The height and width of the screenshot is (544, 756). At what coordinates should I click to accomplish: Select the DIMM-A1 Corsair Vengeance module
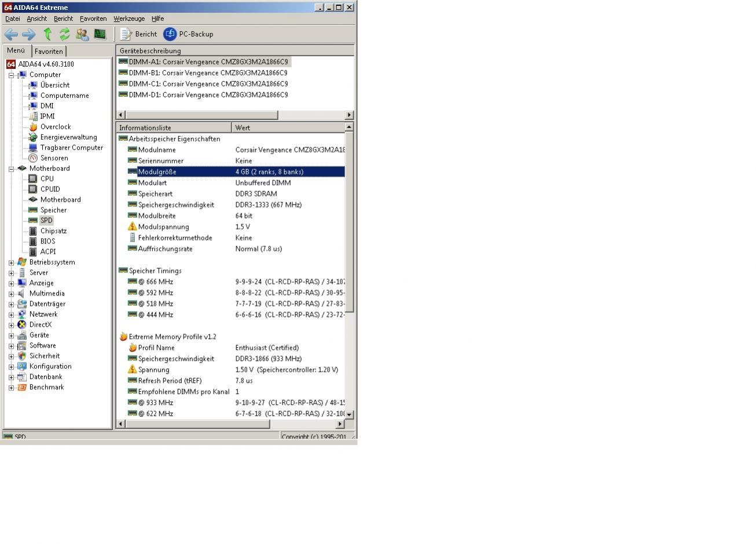(208, 62)
